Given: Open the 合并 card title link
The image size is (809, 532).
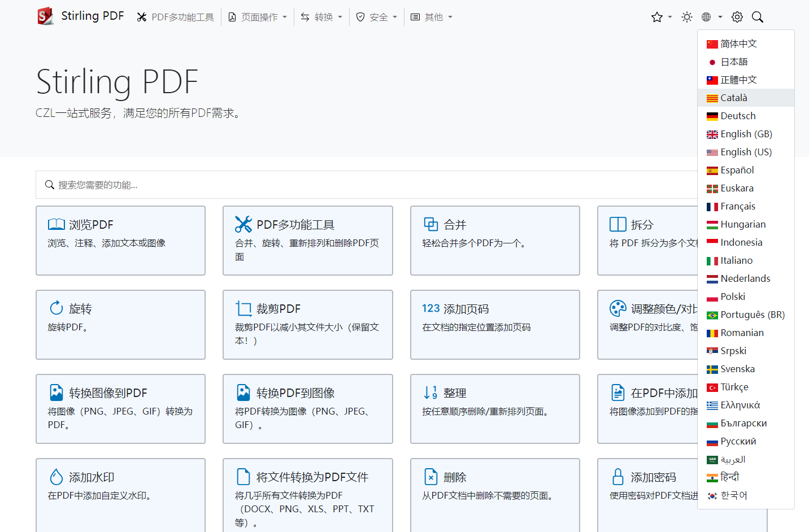Looking at the screenshot, I should (x=455, y=225).
